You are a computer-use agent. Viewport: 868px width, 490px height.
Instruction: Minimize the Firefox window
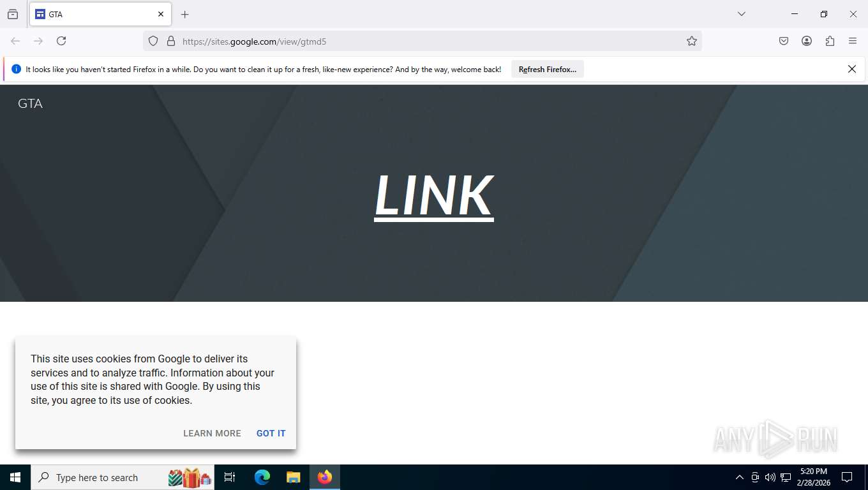[x=795, y=14]
